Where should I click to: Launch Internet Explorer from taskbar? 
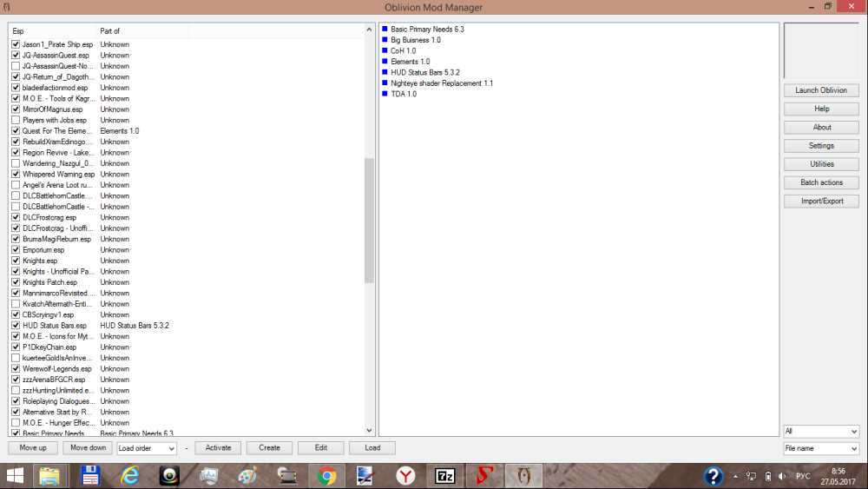pyautogui.click(x=130, y=476)
